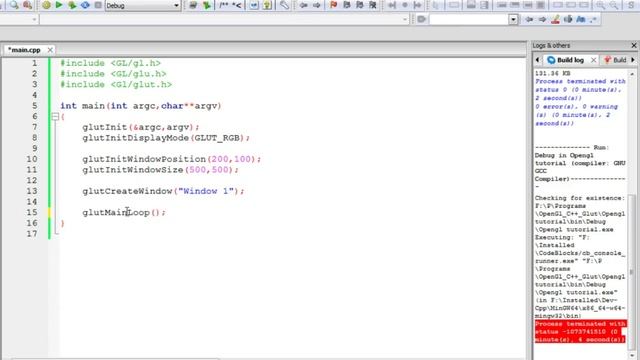The width and height of the screenshot is (640, 360).
Task: Toggle search in selected text only
Action: coord(568,19)
